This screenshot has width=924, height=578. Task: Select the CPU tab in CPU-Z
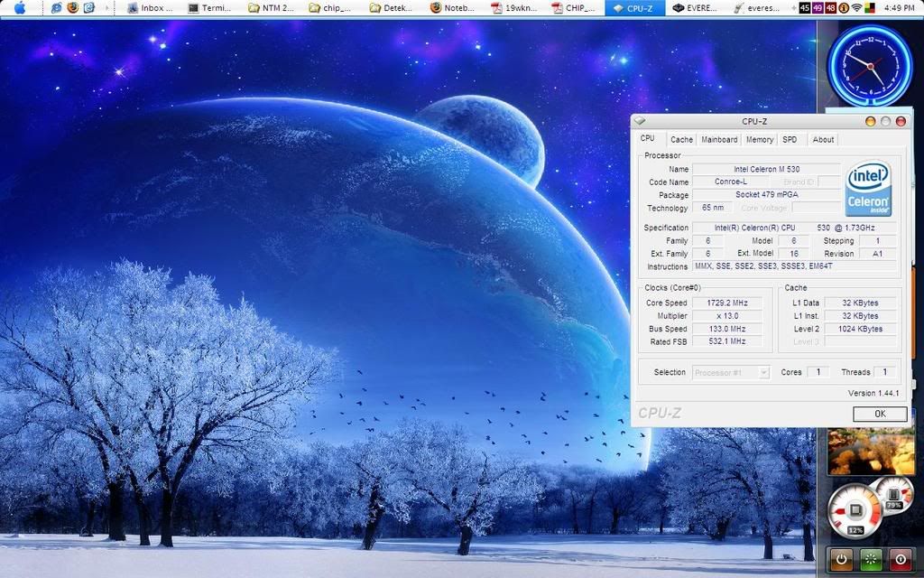[648, 138]
